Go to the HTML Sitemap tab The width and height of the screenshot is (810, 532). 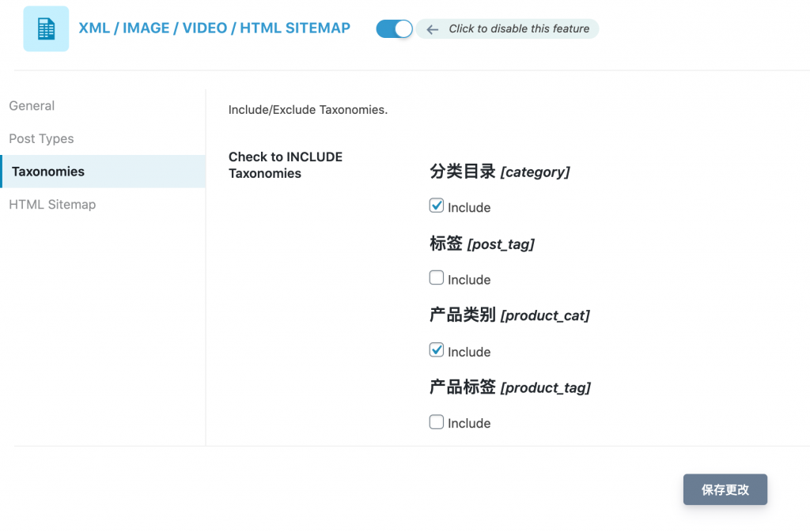52,205
